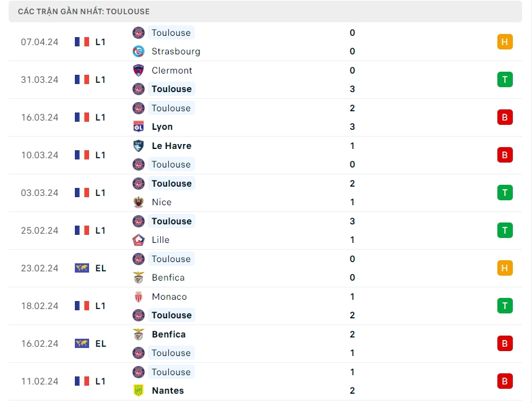This screenshot has width=532, height=403.
Task: Click the Le Havre club crest
Action: [x=139, y=146]
